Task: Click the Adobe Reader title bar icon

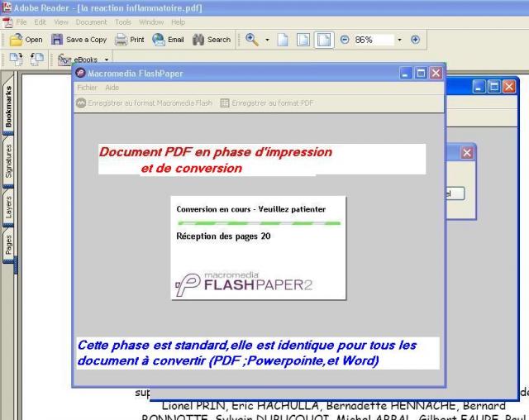Action: (7, 7)
